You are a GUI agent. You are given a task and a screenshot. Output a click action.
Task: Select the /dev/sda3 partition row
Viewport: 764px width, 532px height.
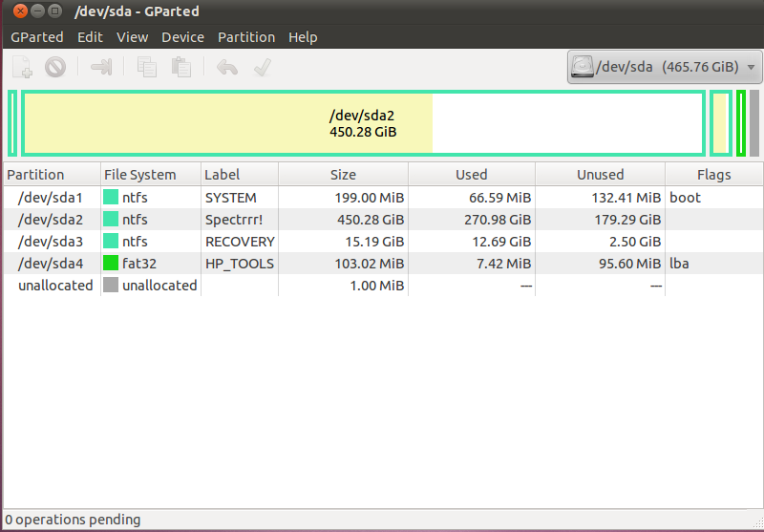(x=383, y=242)
